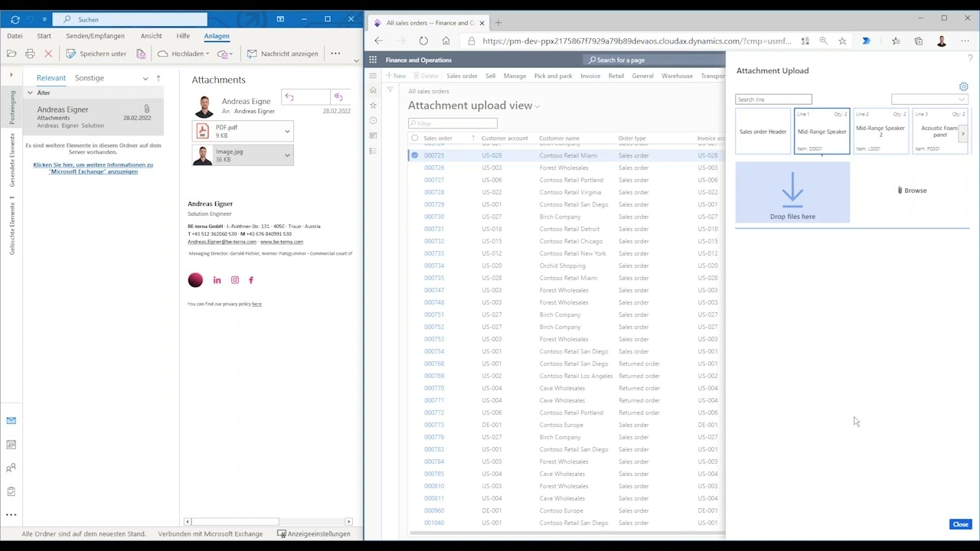
Task: Open the Senden/Empfangen tab
Action: pyautogui.click(x=95, y=36)
